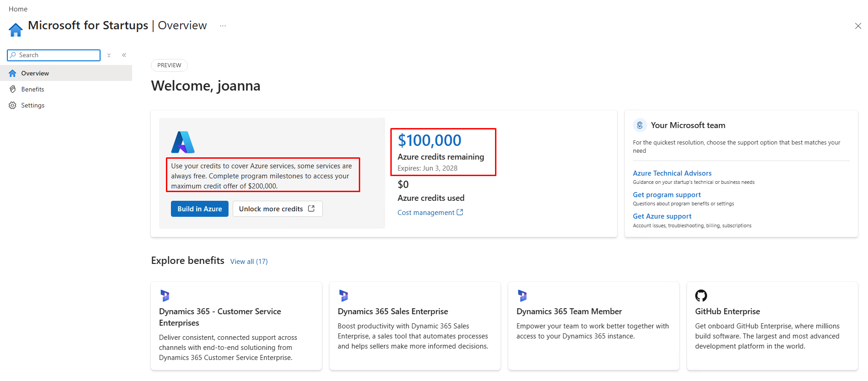The height and width of the screenshot is (381, 868).
Task: Focus the sidebar Search input field
Action: (54, 55)
